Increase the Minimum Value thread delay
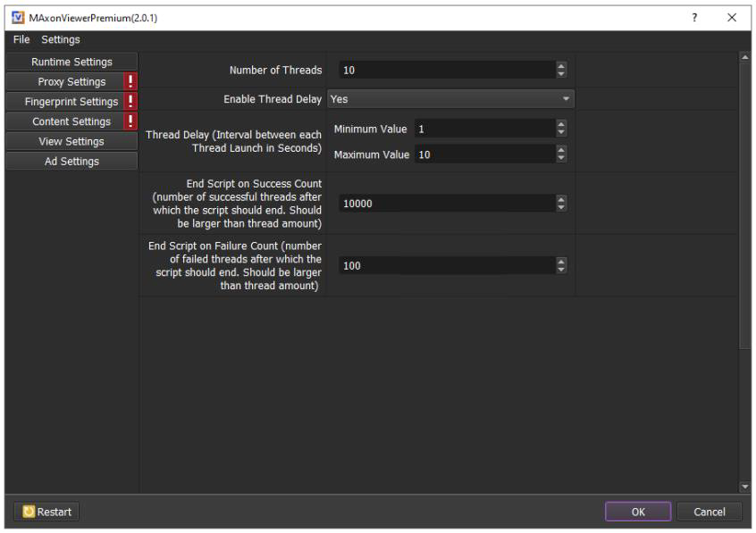This screenshot has height=533, width=756. (x=561, y=125)
